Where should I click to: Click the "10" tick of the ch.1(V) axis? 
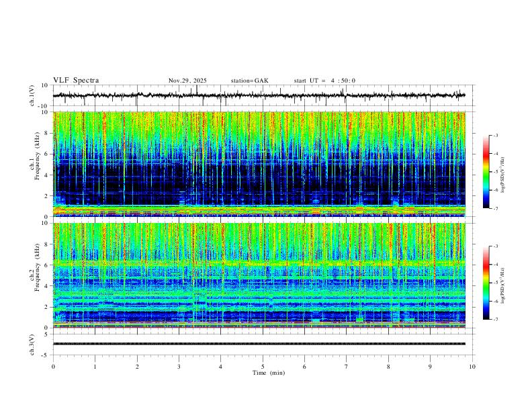45,85
